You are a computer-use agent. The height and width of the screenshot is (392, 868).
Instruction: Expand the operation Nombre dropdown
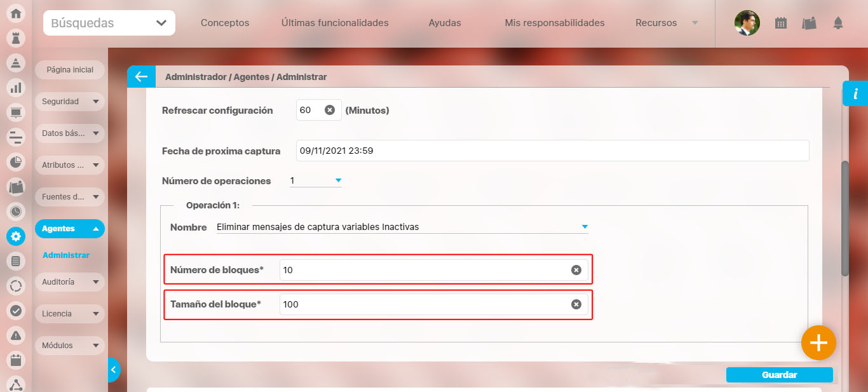[x=585, y=227]
